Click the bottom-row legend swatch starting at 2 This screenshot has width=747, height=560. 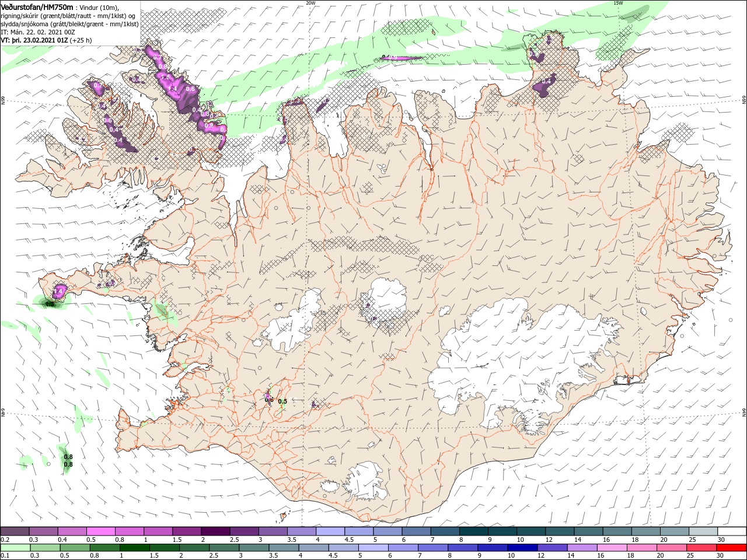click(x=194, y=548)
